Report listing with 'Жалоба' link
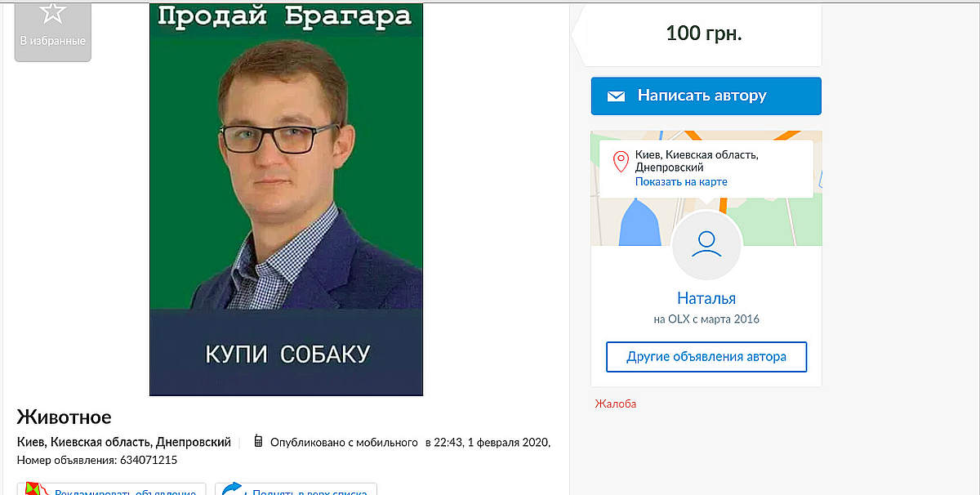980x495 pixels. pos(616,404)
